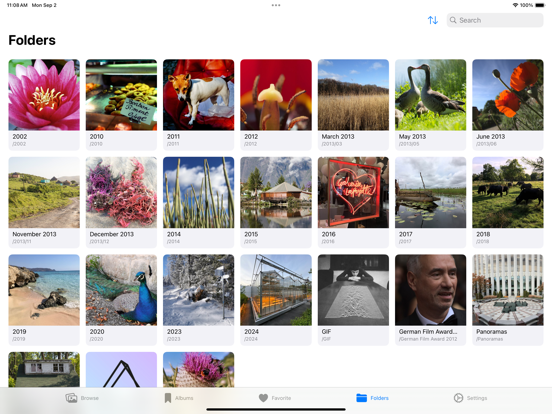Screen dimensions: 552x414
Task: Open the 2014 cactus folder
Action: [x=199, y=202]
